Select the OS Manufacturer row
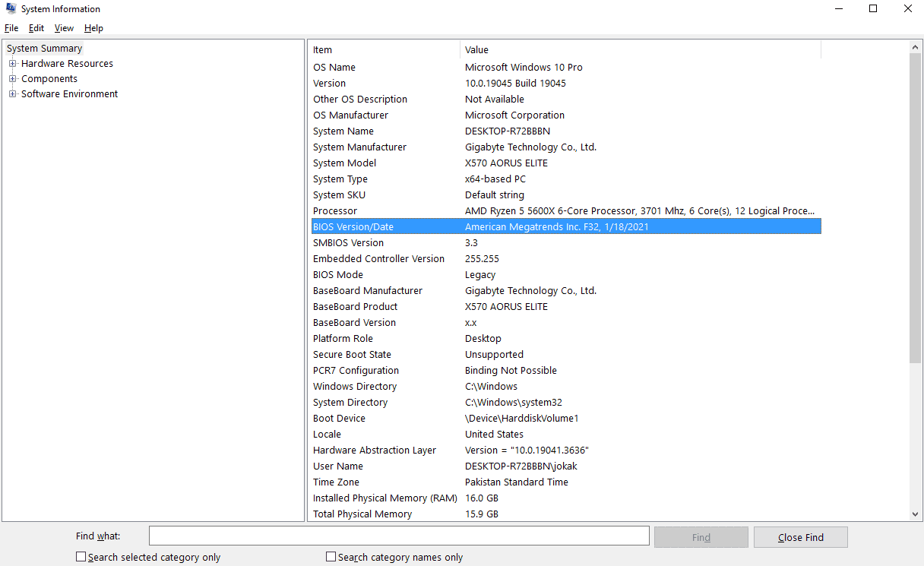This screenshot has width=924, height=566. pyautogui.click(x=565, y=115)
